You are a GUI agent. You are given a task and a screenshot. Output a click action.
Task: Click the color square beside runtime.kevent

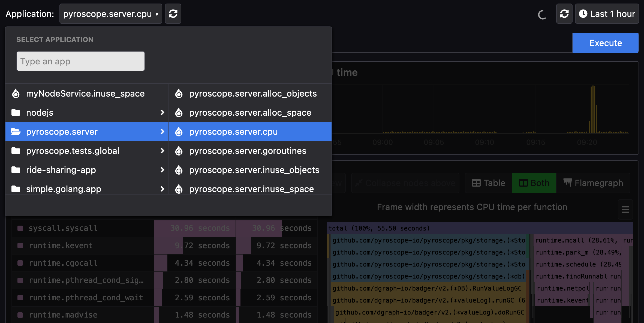coord(20,246)
